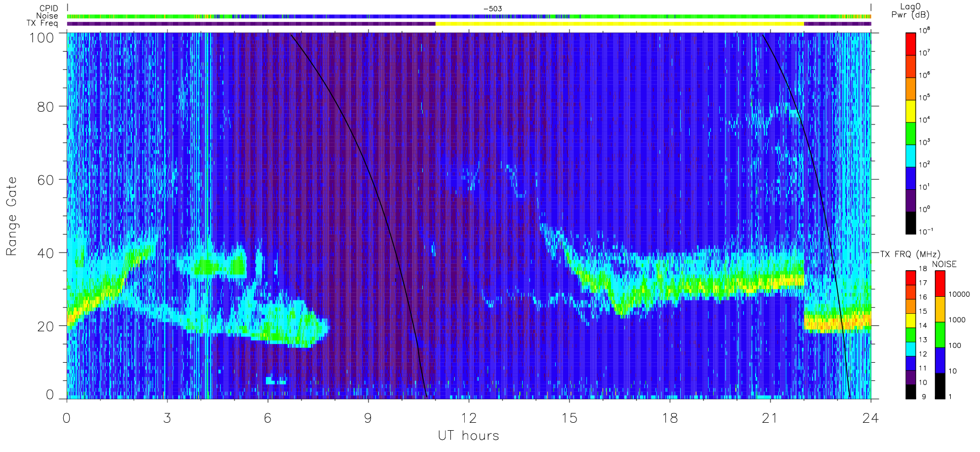Screen dimensions: 980x452
Task: Click the 'UT hours' x-axis title
Action: [x=468, y=436]
